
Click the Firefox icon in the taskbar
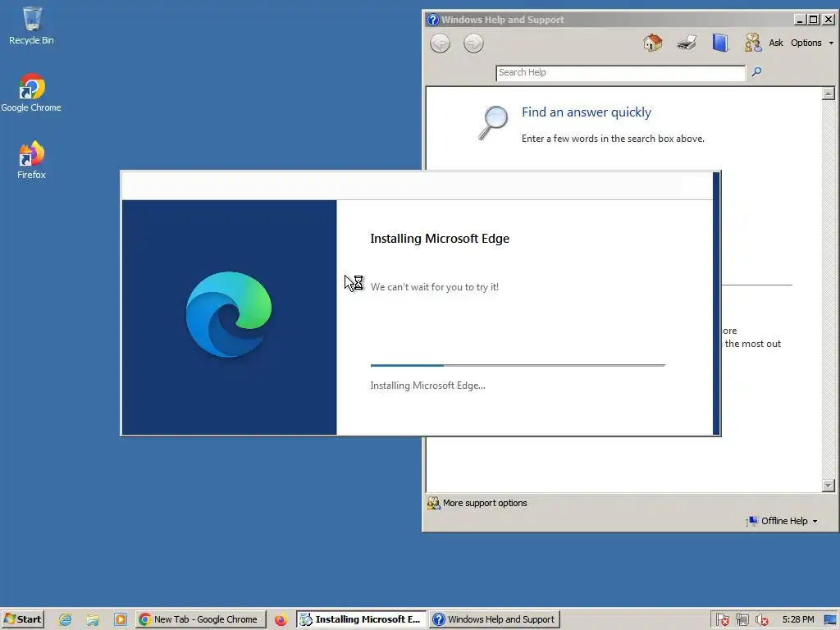pyautogui.click(x=281, y=620)
